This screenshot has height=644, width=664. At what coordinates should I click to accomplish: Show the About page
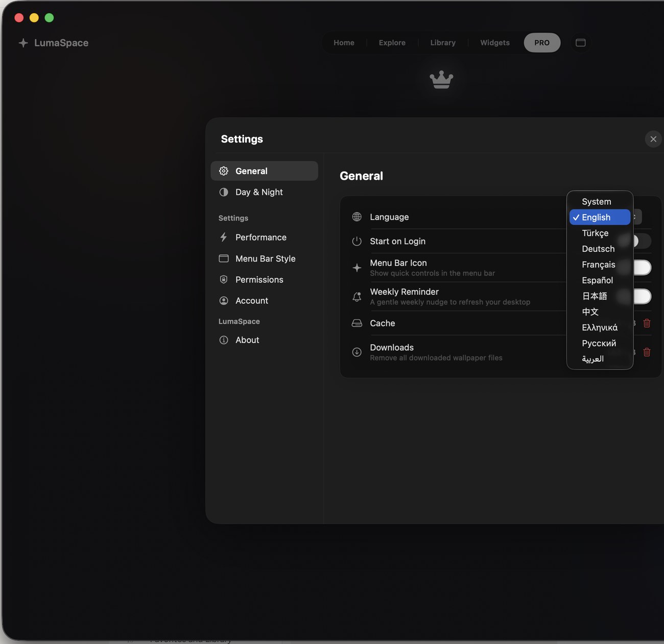click(x=264, y=340)
